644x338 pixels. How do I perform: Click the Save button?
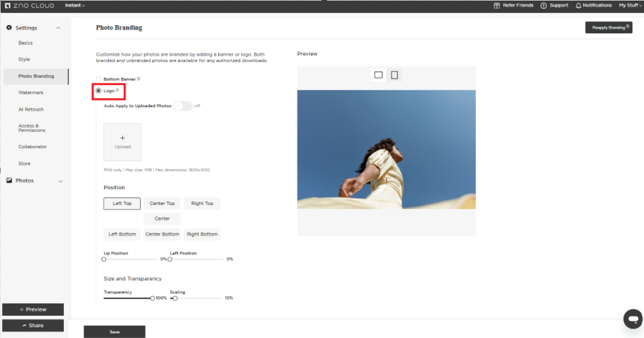pyautogui.click(x=114, y=332)
